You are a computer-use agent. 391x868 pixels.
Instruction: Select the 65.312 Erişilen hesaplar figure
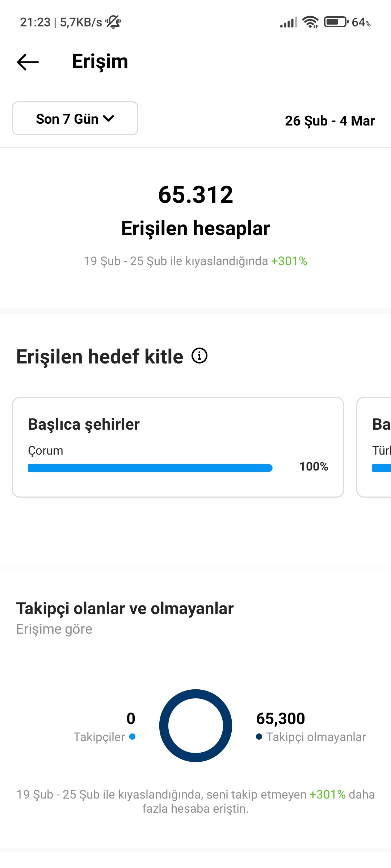195,210
